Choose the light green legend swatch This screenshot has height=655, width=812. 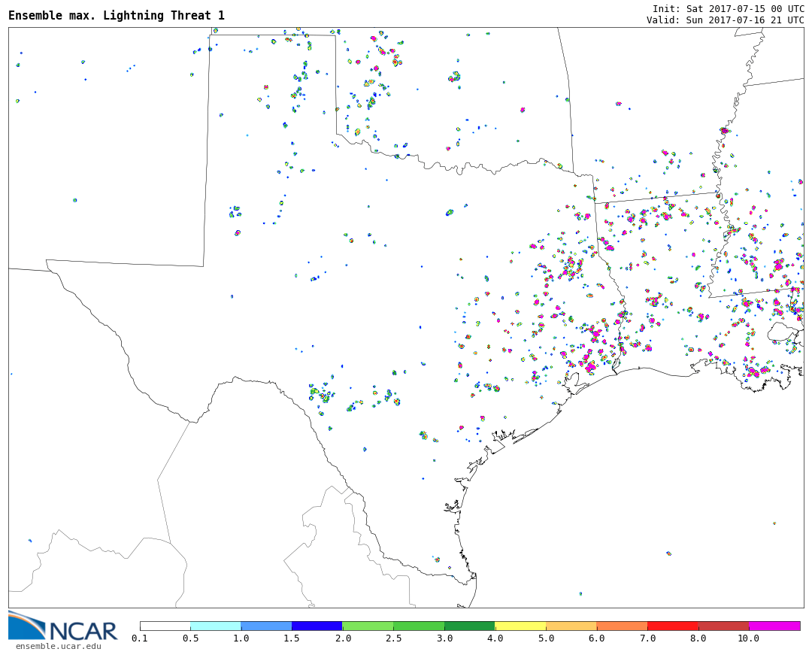coord(368,626)
